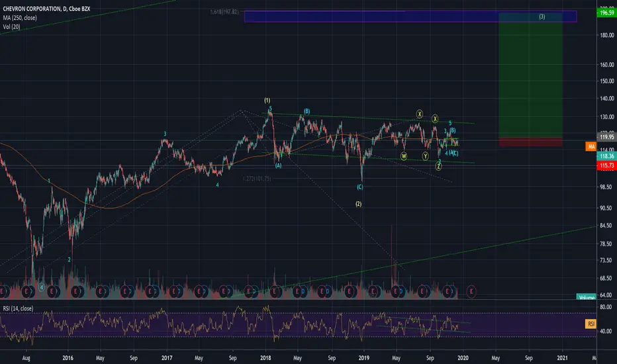
Task: Click the 98.50 price axis value
Action: (x=606, y=187)
